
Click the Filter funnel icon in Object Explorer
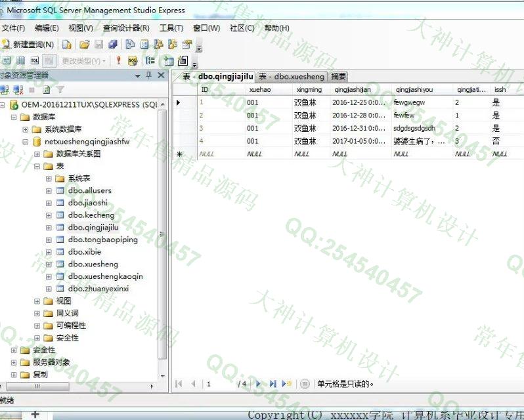[x=60, y=89]
